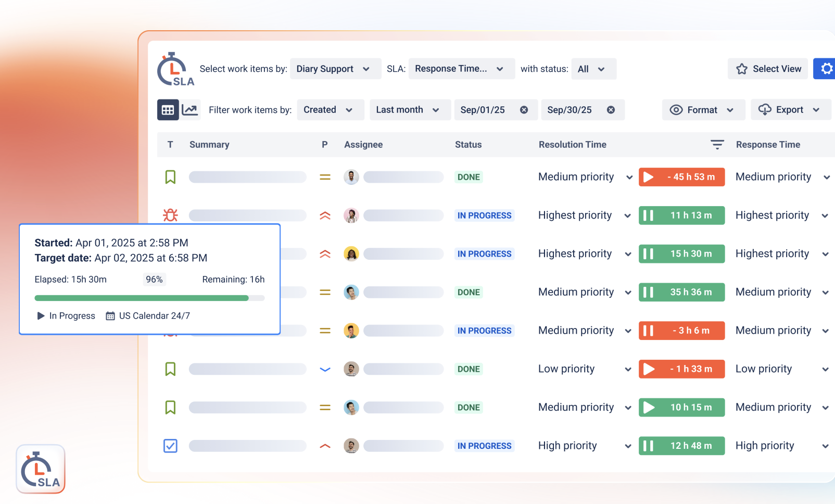
Task: Click the SLA app logo at bottom left
Action: [x=41, y=469]
